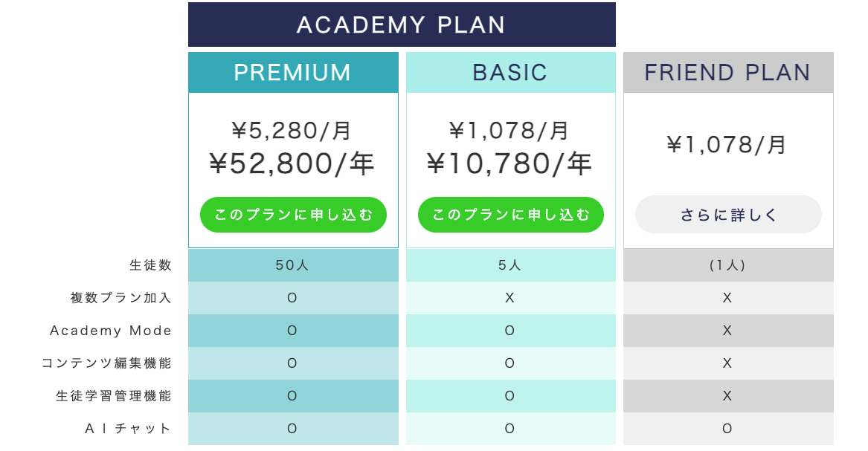
Task: Click the ACADEMY PLAN header banner
Action: coord(402,25)
